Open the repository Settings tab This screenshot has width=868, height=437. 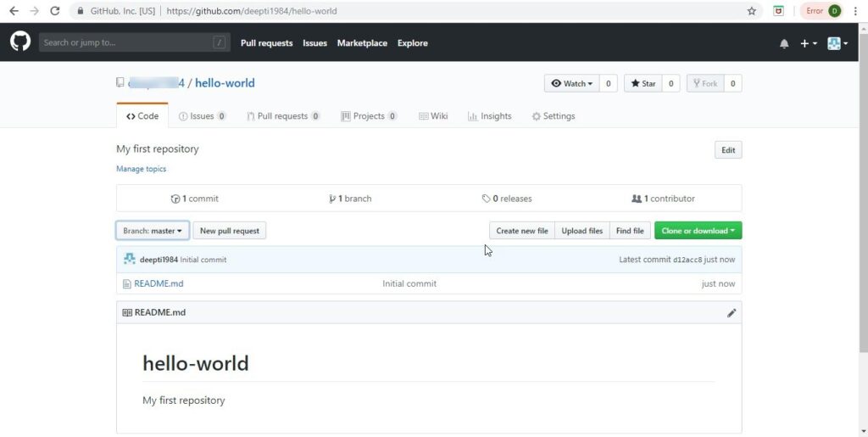pos(553,115)
